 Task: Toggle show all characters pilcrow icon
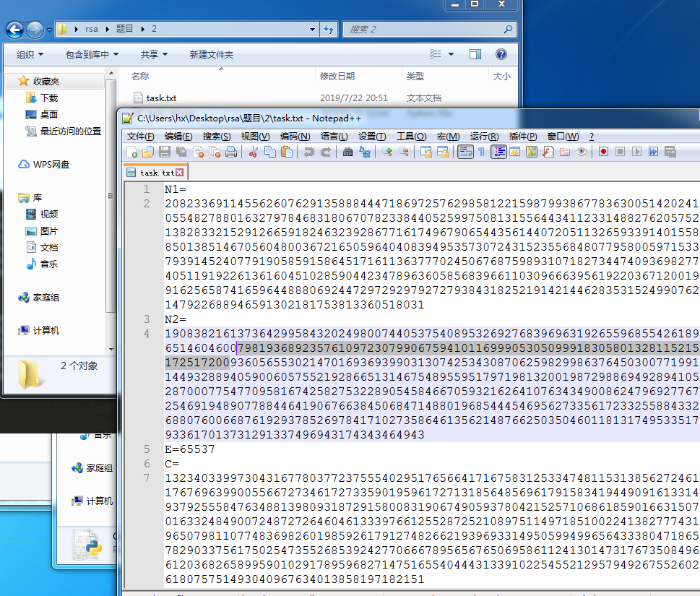(482, 152)
